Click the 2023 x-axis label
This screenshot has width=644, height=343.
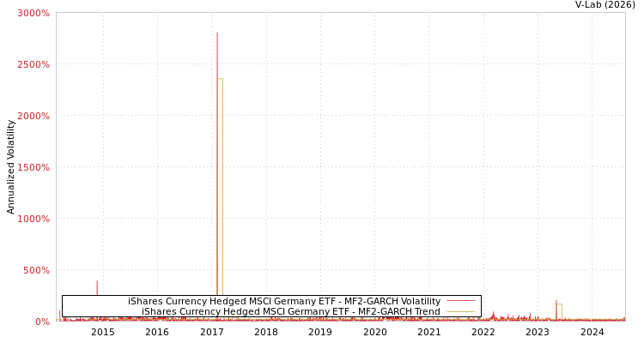click(538, 332)
